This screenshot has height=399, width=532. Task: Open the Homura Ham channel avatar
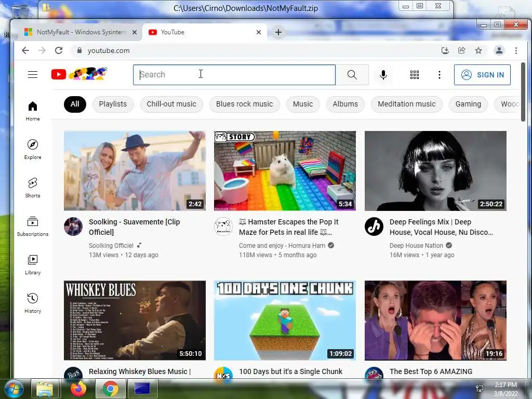[x=223, y=227]
